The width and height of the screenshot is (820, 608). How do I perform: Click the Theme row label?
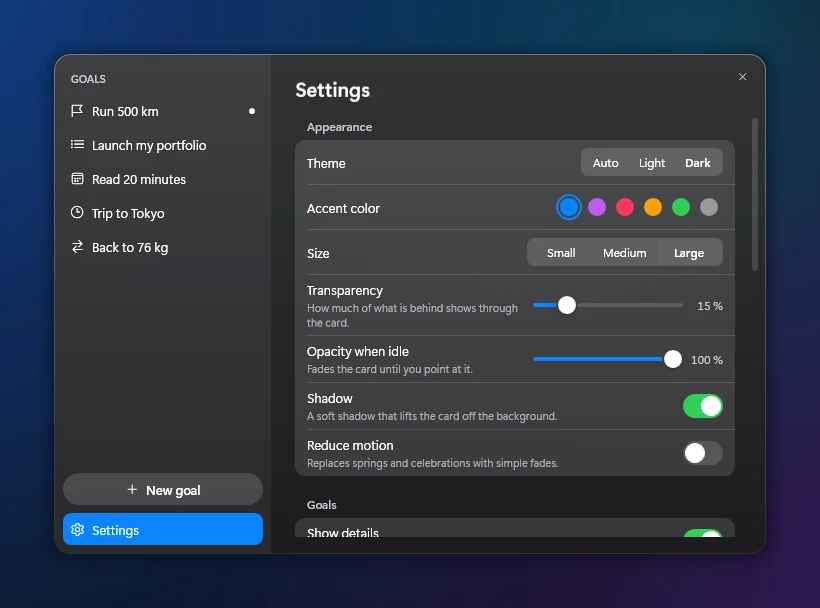(326, 164)
